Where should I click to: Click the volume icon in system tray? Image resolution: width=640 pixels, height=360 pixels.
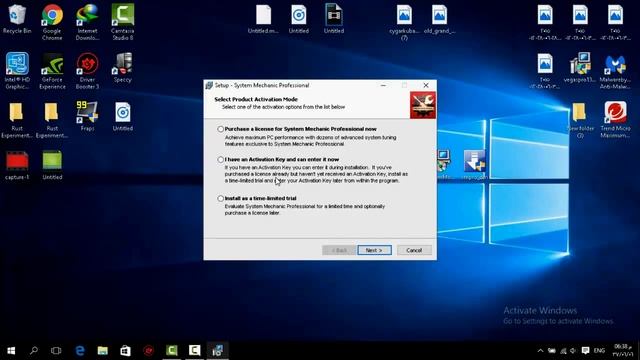573,351
